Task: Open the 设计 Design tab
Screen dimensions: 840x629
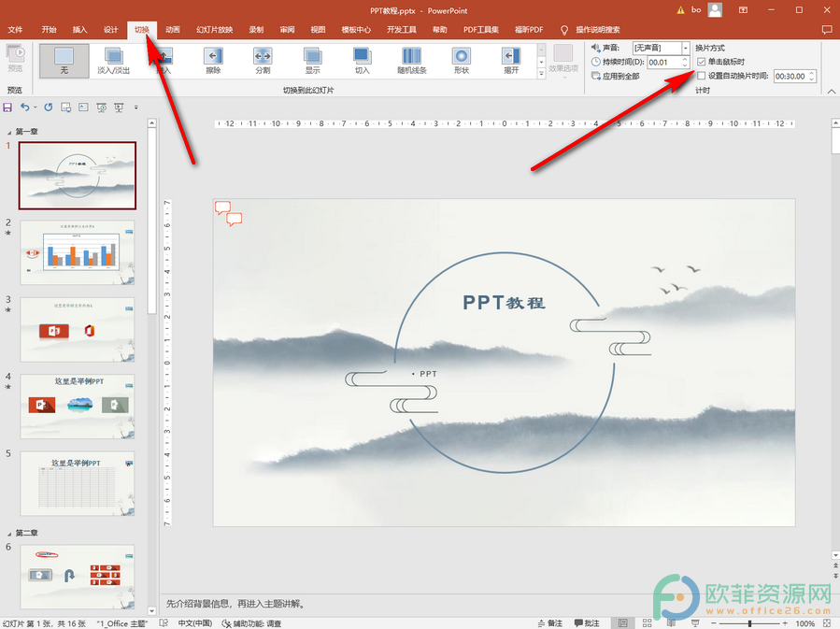Action: pyautogui.click(x=111, y=30)
